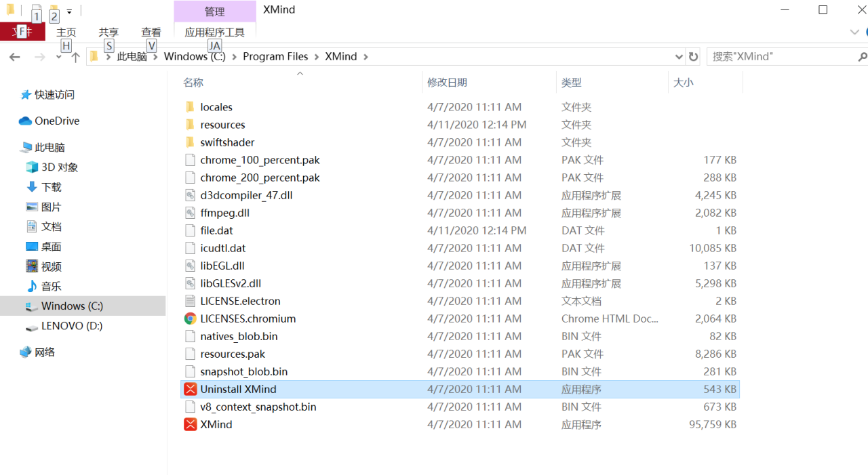Click the 3D 对象 cube icon
868x475 pixels.
tap(32, 167)
